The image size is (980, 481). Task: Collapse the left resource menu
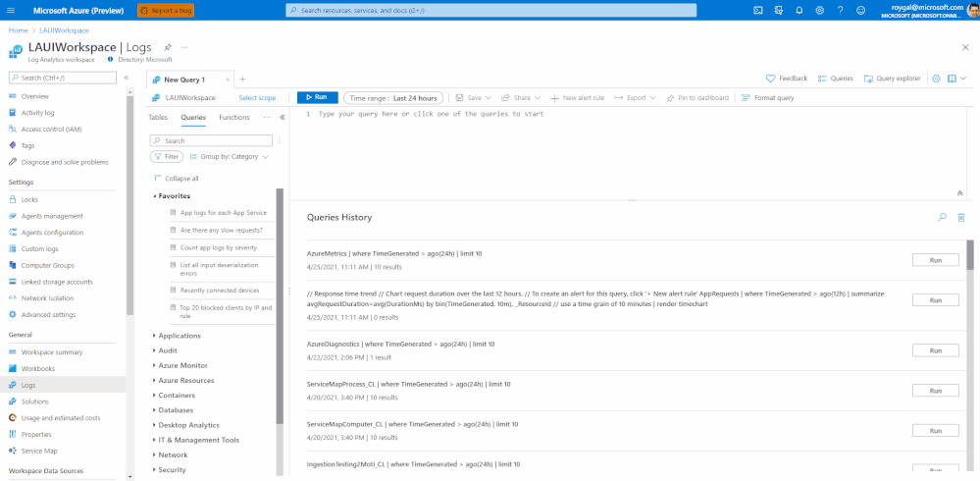tap(126, 78)
